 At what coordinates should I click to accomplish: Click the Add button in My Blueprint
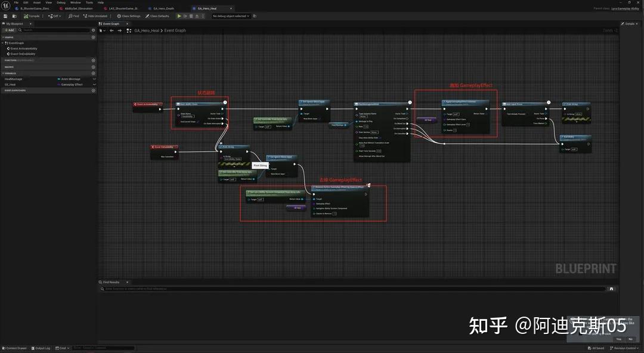[8, 30]
